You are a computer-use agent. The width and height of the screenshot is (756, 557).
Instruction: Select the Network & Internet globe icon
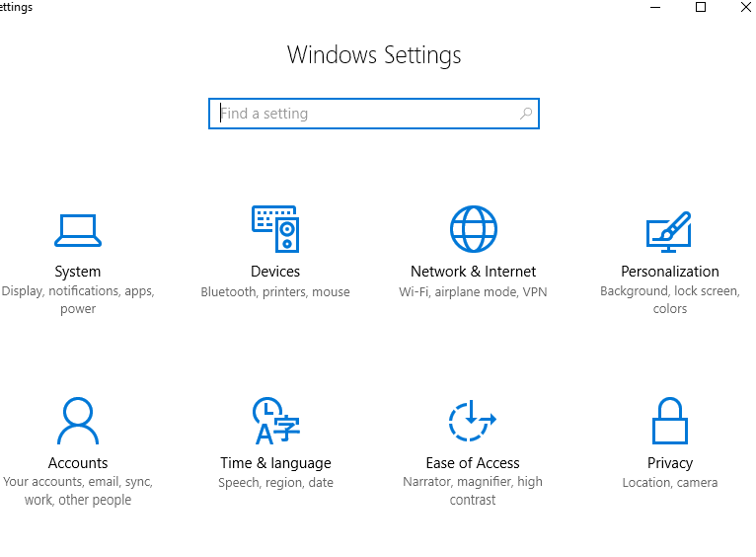[474, 229]
